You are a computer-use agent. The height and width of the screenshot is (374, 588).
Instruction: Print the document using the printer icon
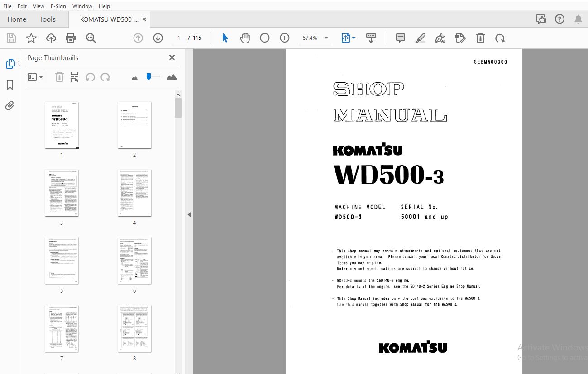71,38
